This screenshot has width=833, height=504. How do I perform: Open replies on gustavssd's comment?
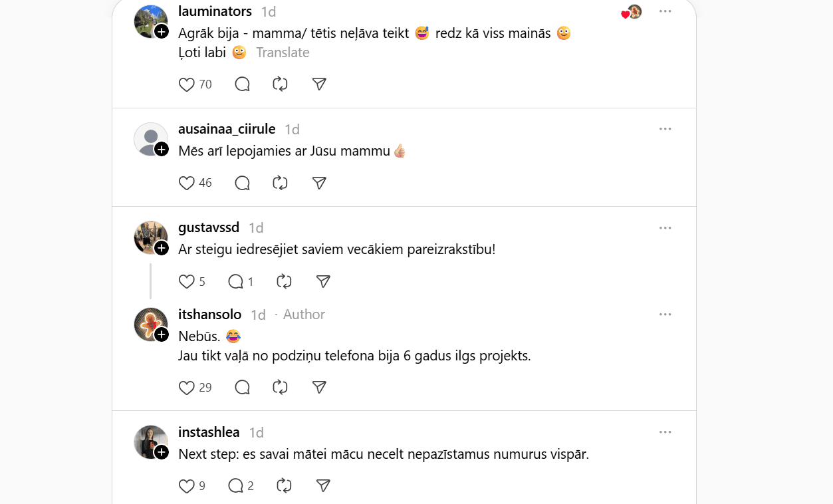[236, 282]
